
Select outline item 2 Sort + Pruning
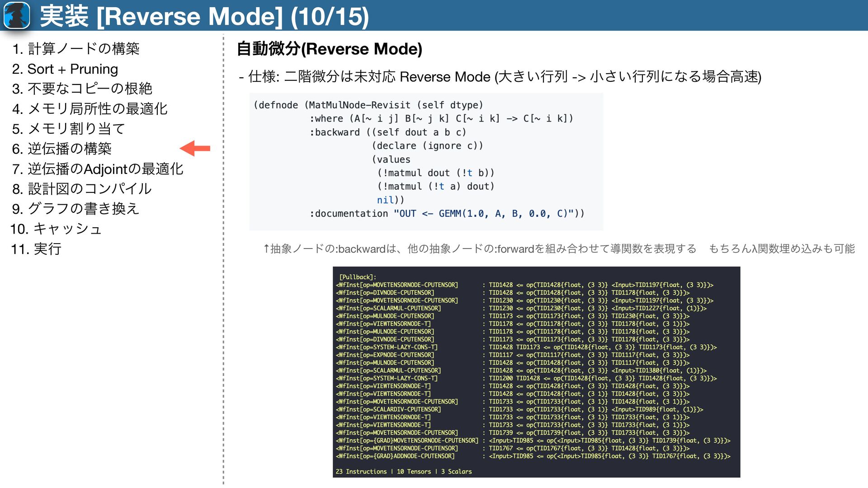[x=65, y=69]
